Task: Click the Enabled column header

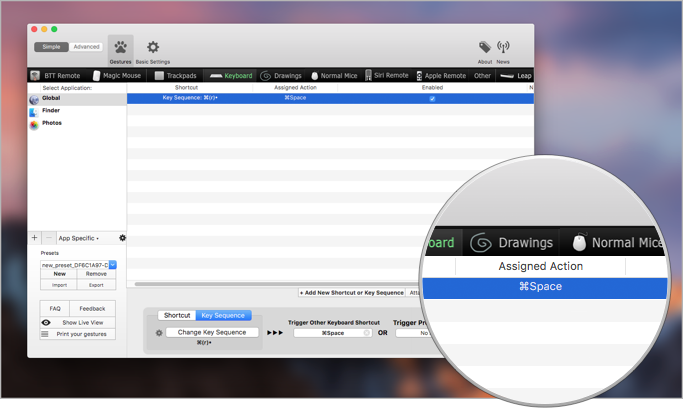Action: point(432,88)
